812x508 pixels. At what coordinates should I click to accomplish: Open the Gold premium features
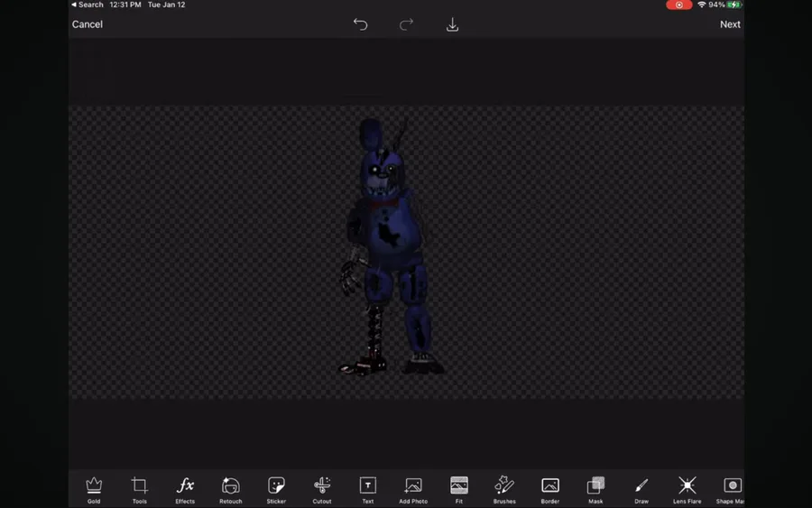point(94,490)
